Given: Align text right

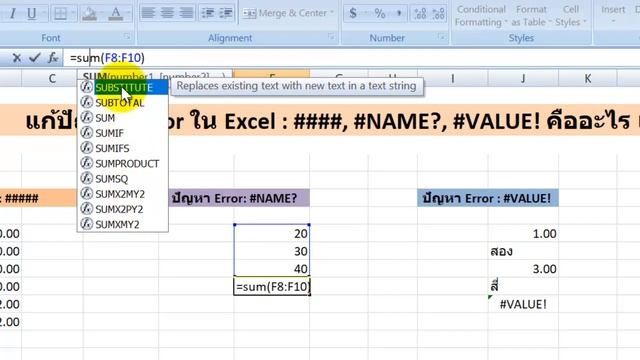Looking at the screenshot, I should [186, 13].
